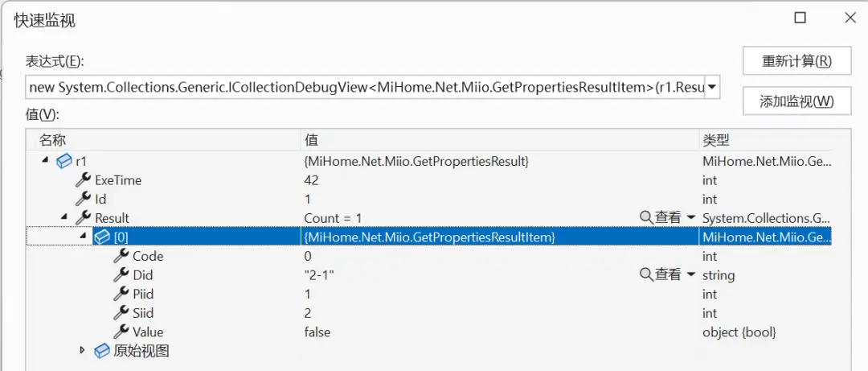
Task: Maximize the 快速监视 dialog window
Action: pyautogui.click(x=800, y=18)
